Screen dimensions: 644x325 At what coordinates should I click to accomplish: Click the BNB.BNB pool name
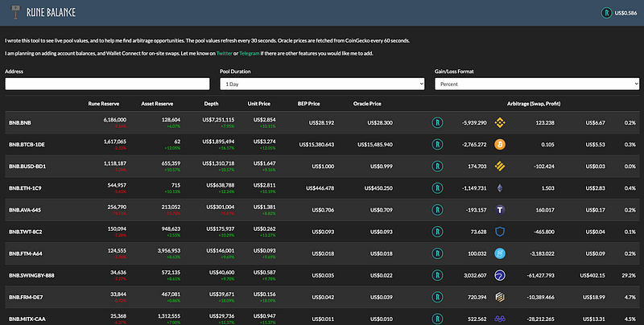(19, 123)
